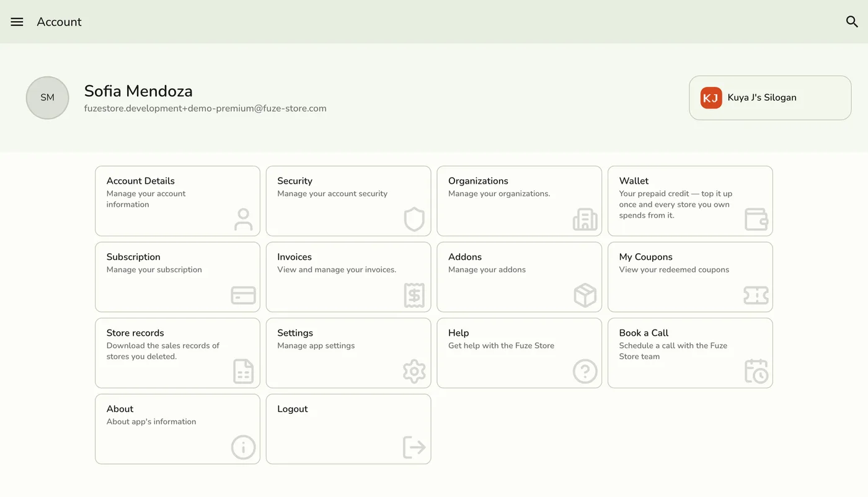This screenshot has width=868, height=497.
Task: Click 'View and manage your invoices.' text
Action: point(337,270)
